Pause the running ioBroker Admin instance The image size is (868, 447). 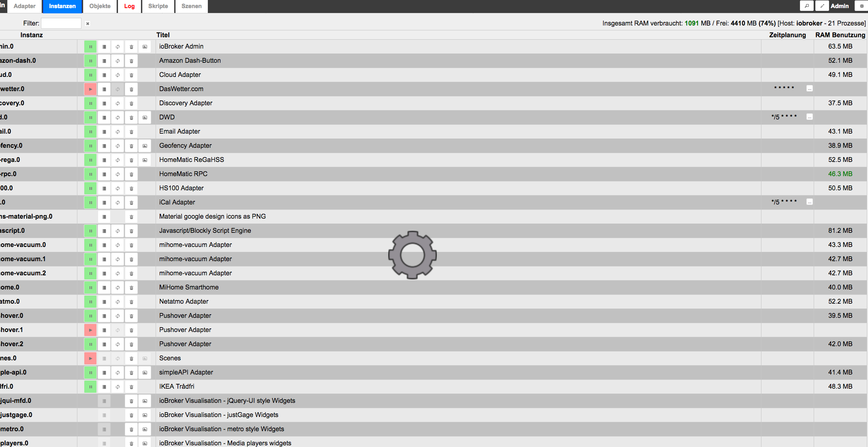click(x=90, y=47)
